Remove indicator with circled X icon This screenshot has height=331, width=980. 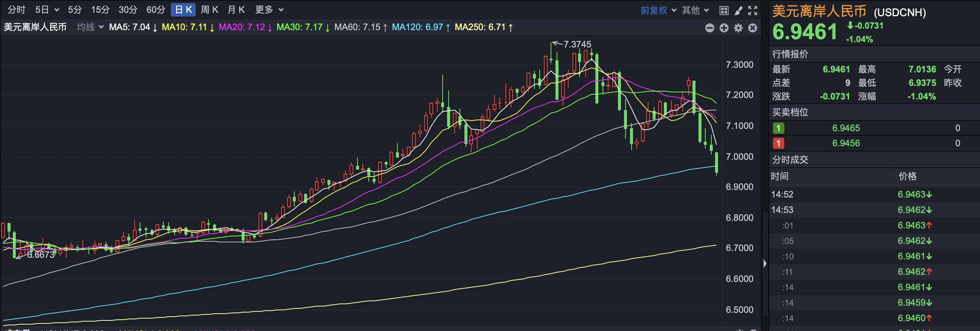pos(753,28)
